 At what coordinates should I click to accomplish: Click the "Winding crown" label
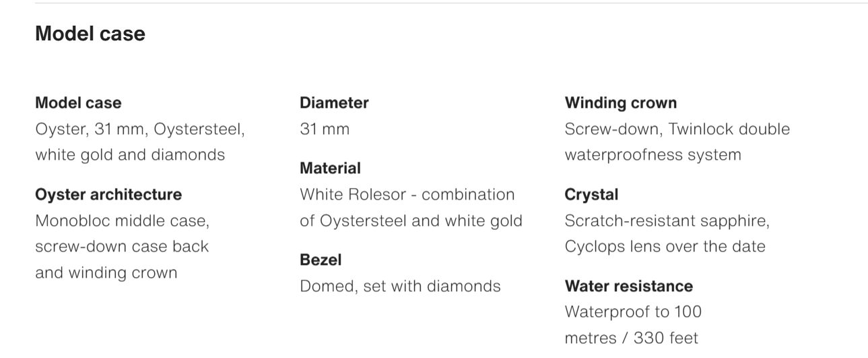620,103
